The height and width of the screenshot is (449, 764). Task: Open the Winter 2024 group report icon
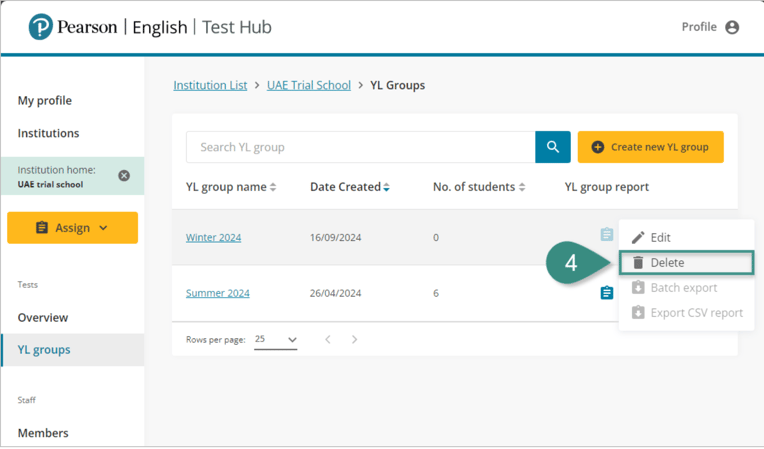click(x=606, y=236)
